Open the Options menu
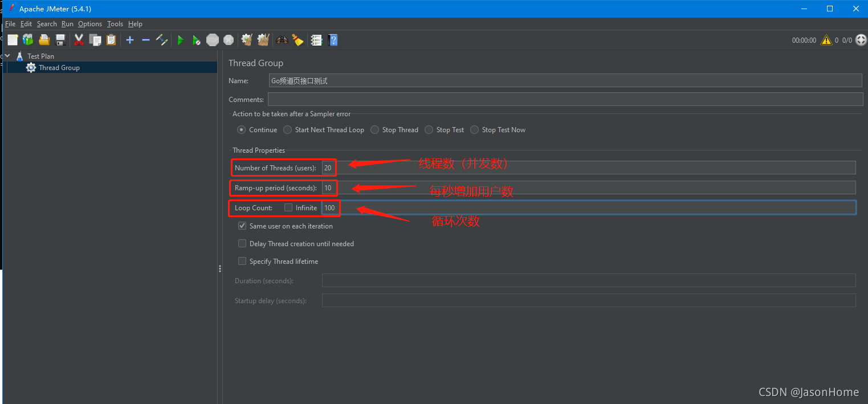868x404 pixels. (x=90, y=24)
